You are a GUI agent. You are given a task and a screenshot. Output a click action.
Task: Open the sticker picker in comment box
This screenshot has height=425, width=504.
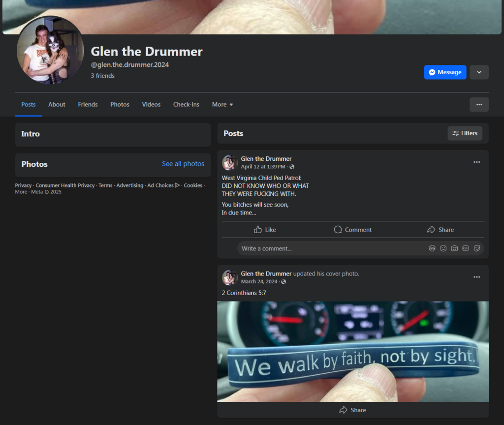click(x=477, y=248)
